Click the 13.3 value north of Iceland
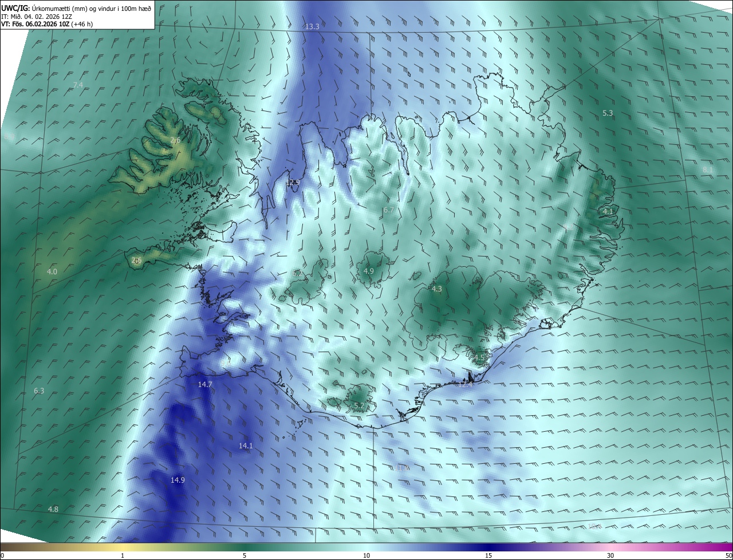733x560 pixels. pos(312,26)
